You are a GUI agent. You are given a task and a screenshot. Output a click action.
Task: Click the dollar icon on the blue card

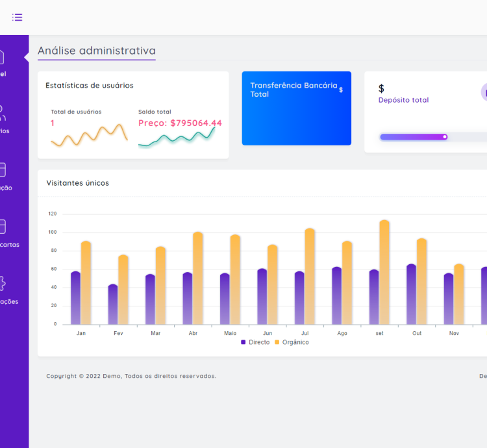(341, 90)
